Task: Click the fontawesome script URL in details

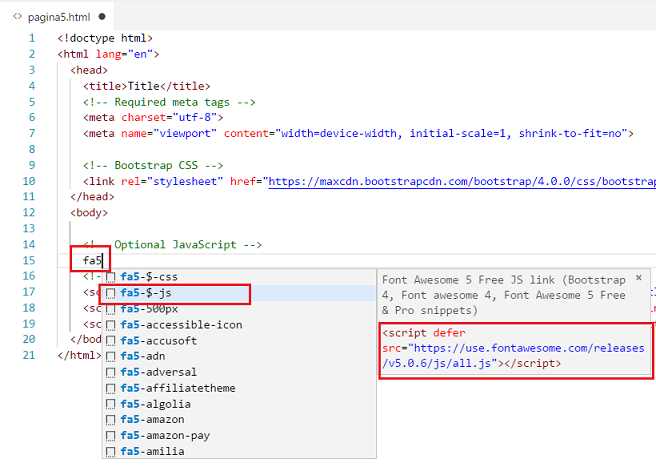Action: tap(513, 356)
